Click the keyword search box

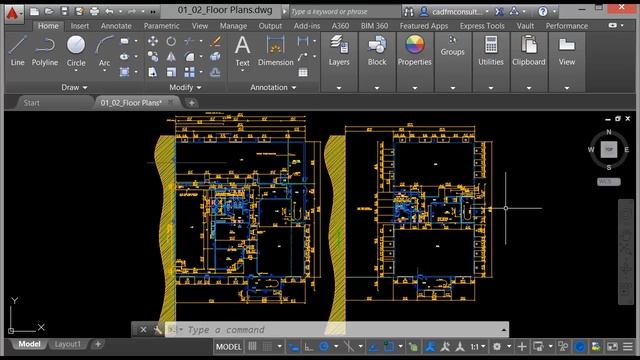pos(345,12)
